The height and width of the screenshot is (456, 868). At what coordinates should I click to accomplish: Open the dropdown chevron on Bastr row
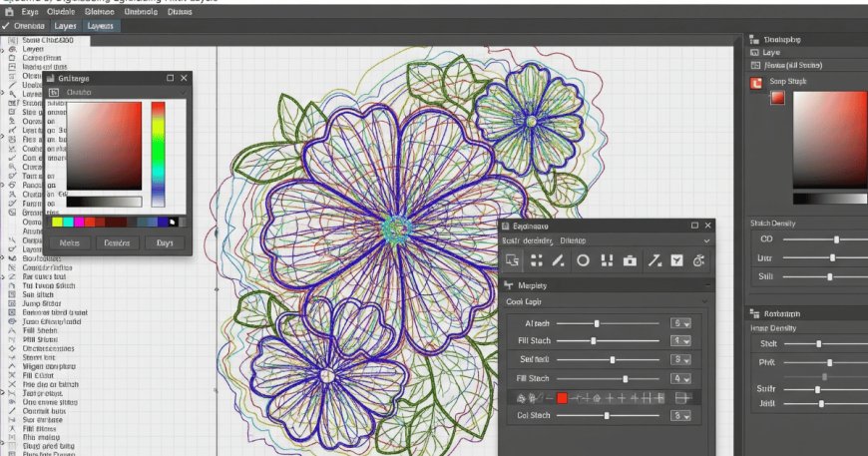tap(706, 241)
